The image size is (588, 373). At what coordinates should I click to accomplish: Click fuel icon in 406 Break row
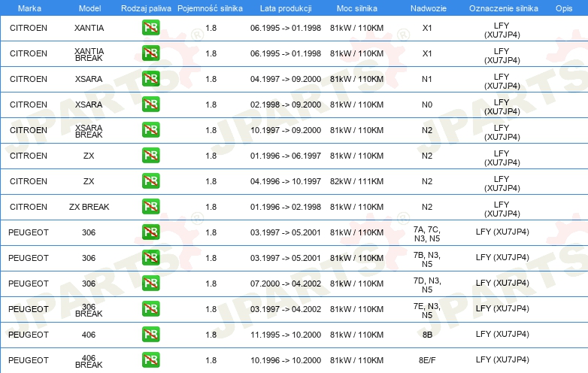150,360
